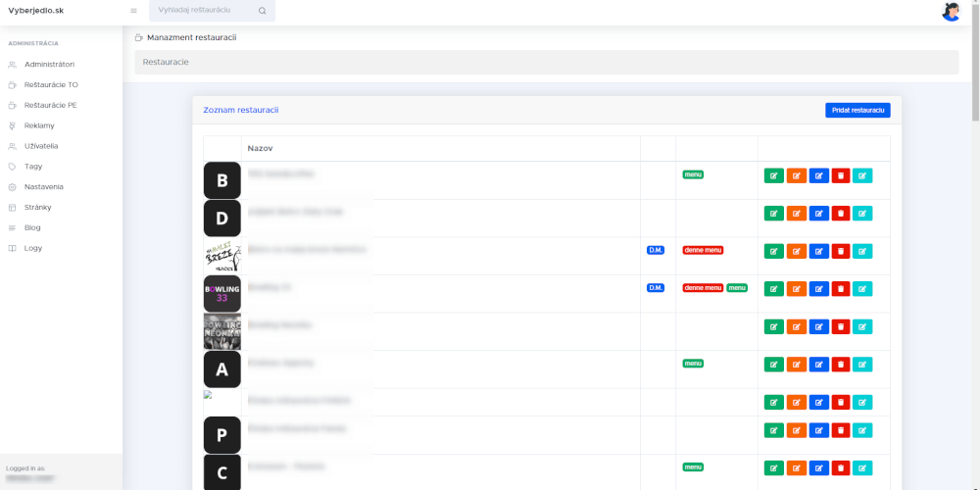Go to Reklamy section
The width and height of the screenshot is (980, 490).
tap(39, 125)
